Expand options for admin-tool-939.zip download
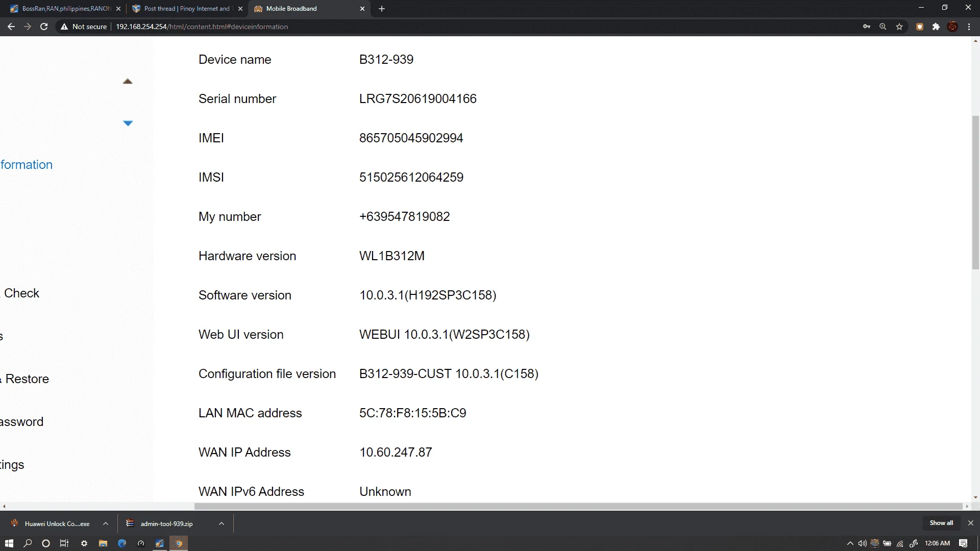Viewport: 980px width, 551px height. [x=222, y=523]
